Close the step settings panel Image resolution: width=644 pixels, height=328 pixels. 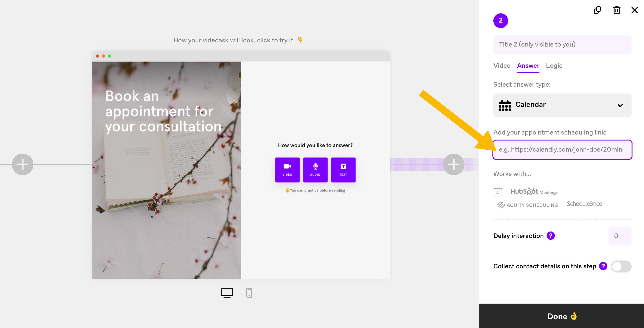635,10
